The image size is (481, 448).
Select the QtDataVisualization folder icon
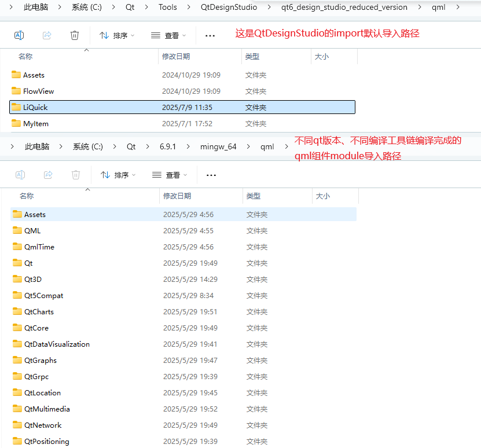(17, 344)
